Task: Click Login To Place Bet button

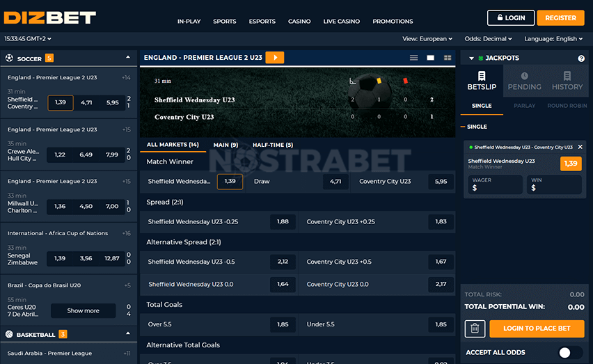Action: [537, 328]
